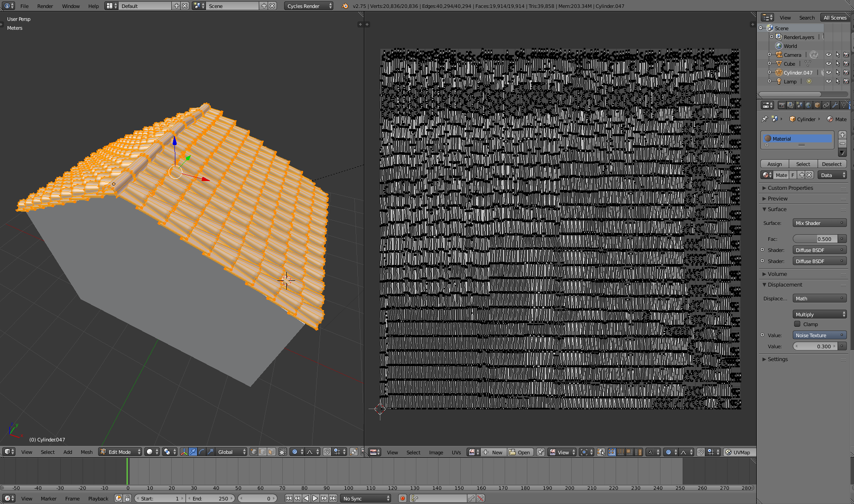854x504 pixels.
Task: Click the Assign button
Action: point(775,164)
